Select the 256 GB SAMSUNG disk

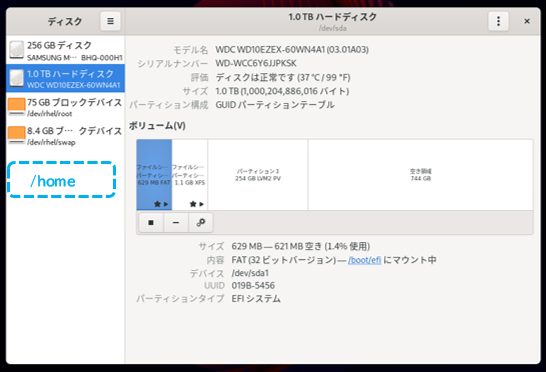[65, 50]
